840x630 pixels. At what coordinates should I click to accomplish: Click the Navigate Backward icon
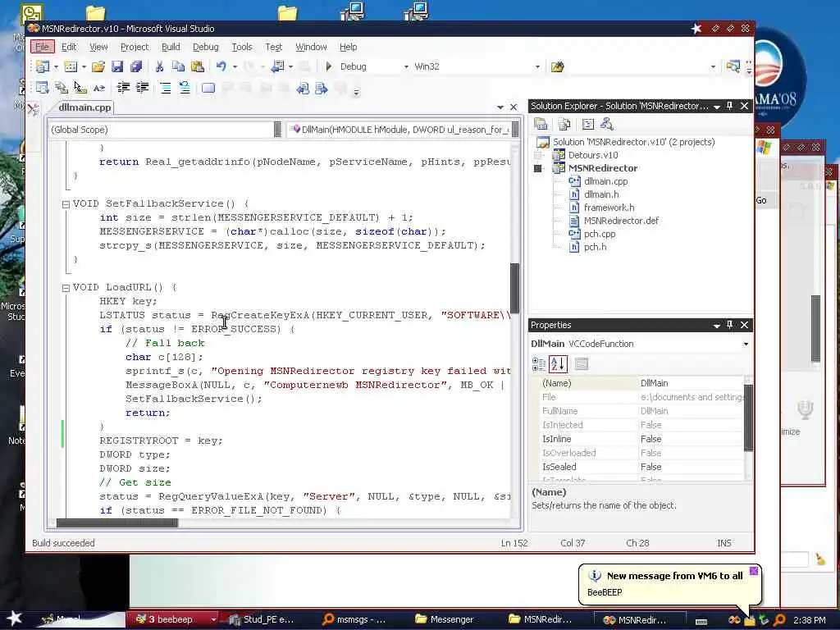coord(277,66)
